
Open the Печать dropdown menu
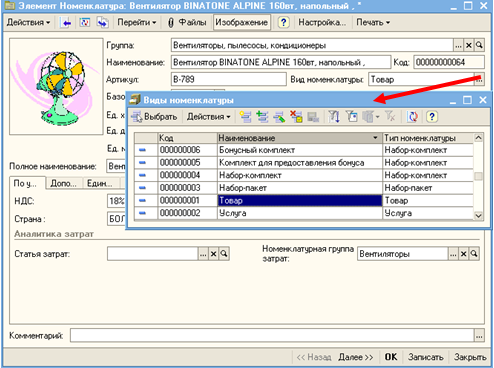click(373, 23)
